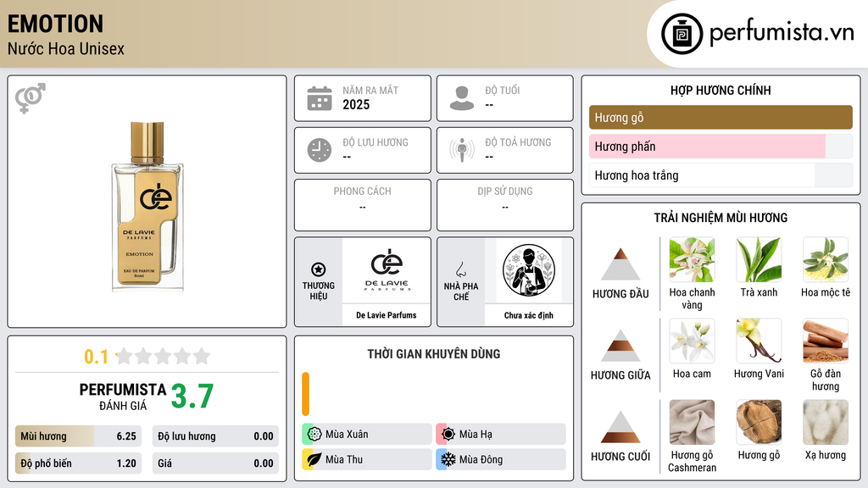Click the orange recommended time bar

[x=305, y=394]
